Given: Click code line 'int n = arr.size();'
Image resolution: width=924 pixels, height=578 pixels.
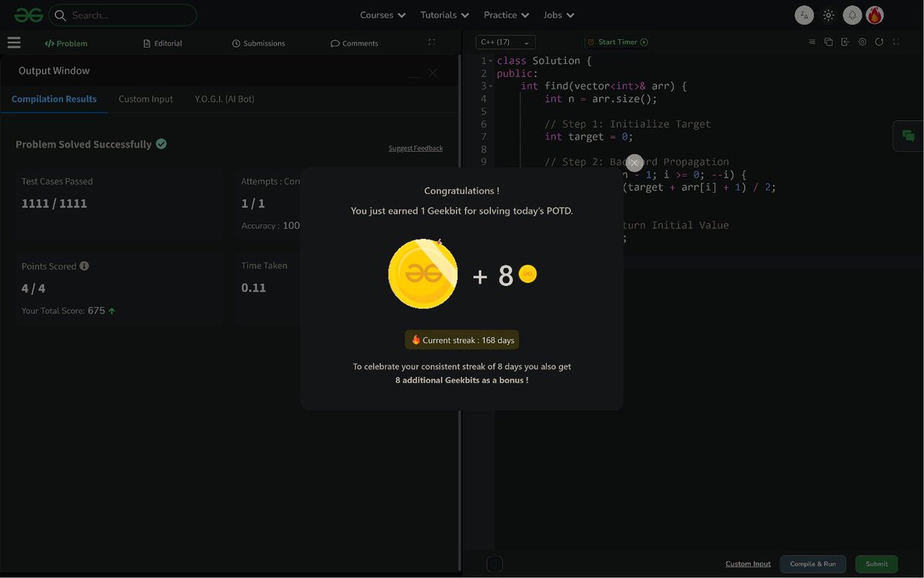Looking at the screenshot, I should point(601,99).
